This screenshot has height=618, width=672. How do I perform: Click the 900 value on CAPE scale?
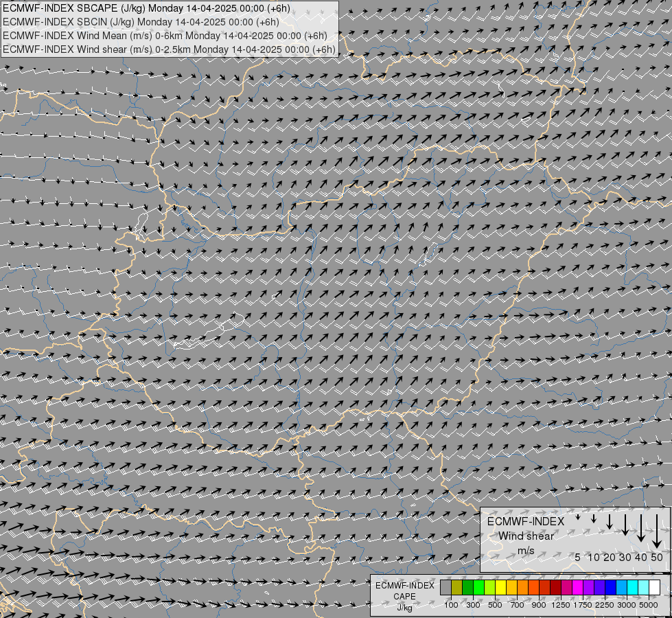click(539, 605)
